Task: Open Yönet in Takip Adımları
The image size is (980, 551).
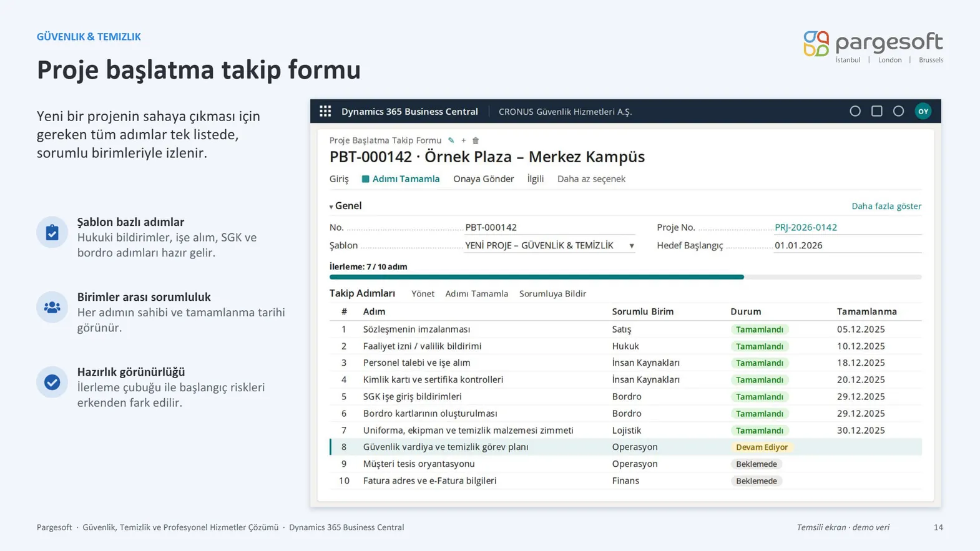Action: click(x=423, y=293)
